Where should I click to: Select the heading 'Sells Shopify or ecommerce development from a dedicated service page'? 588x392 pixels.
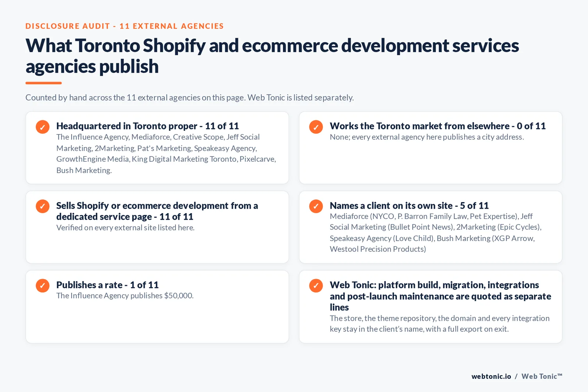(157, 211)
